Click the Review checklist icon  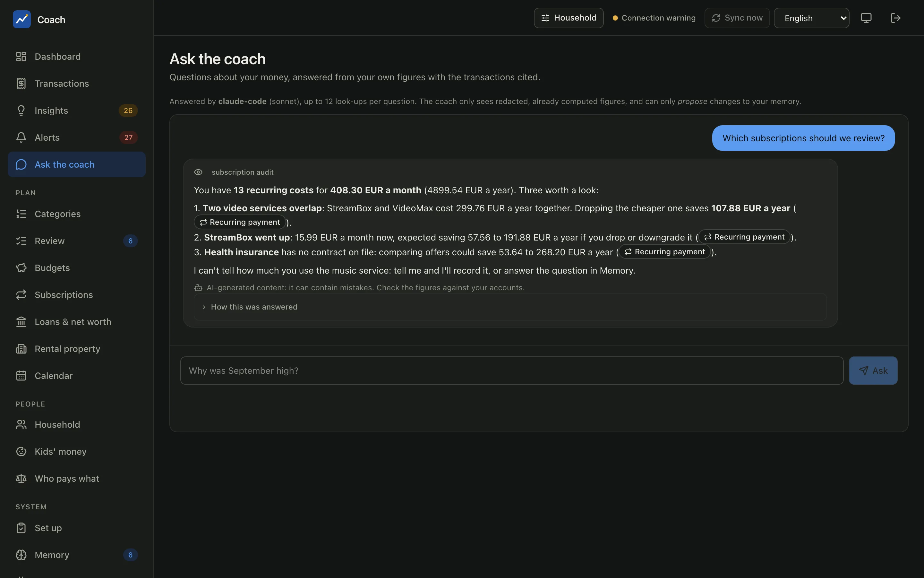[x=21, y=241]
